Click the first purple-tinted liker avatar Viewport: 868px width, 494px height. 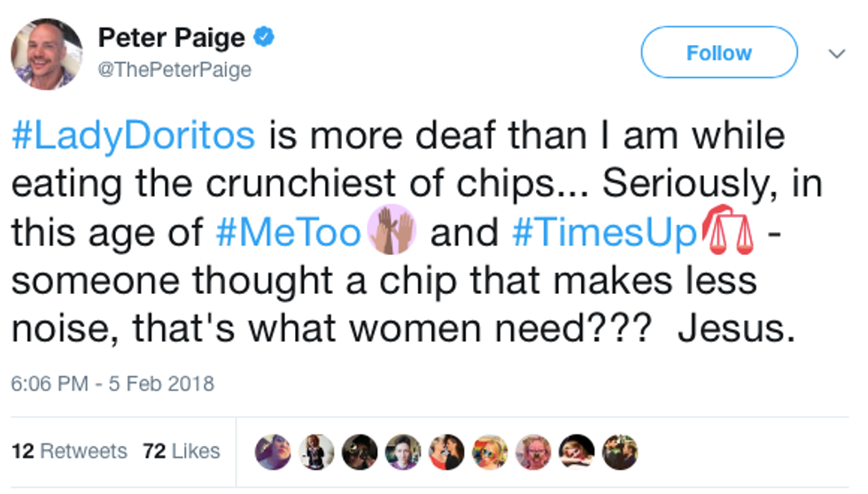273,452
